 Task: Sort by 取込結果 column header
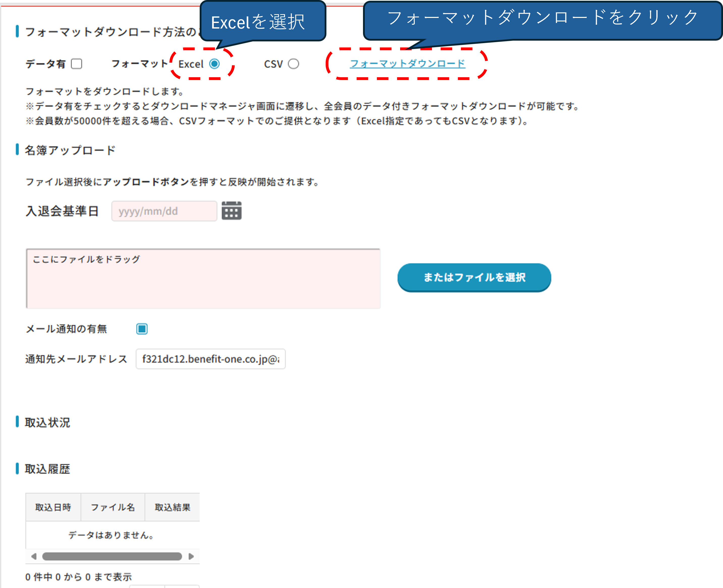(x=172, y=507)
